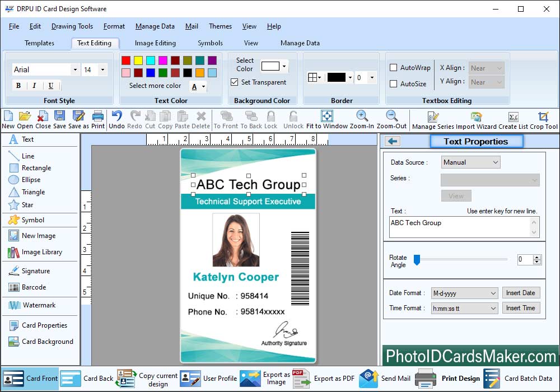Add a New Image to card
Image resolution: width=560 pixels, height=392 pixels.
coord(32,236)
